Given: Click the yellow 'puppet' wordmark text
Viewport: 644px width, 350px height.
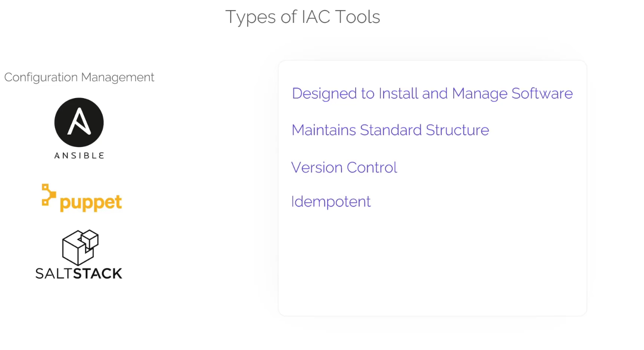Looking at the screenshot, I should point(91,202).
